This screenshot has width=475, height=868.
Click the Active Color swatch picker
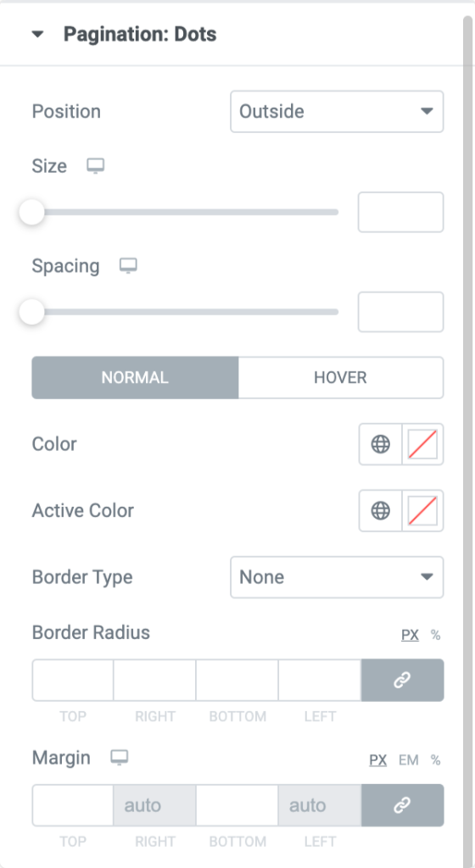(422, 510)
